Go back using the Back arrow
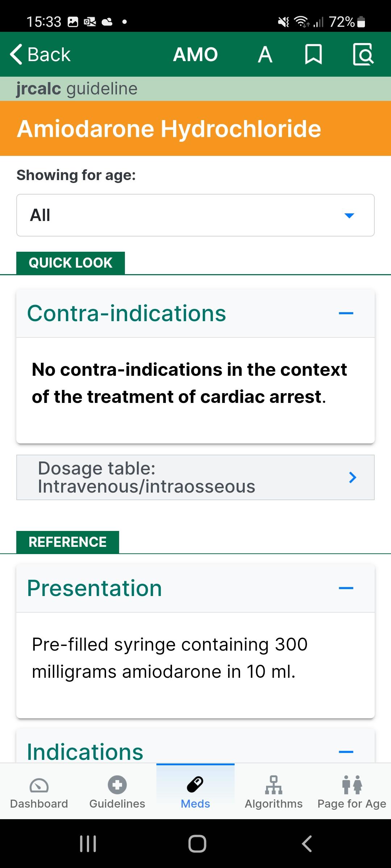Viewport: 391px width, 868px height. click(40, 55)
